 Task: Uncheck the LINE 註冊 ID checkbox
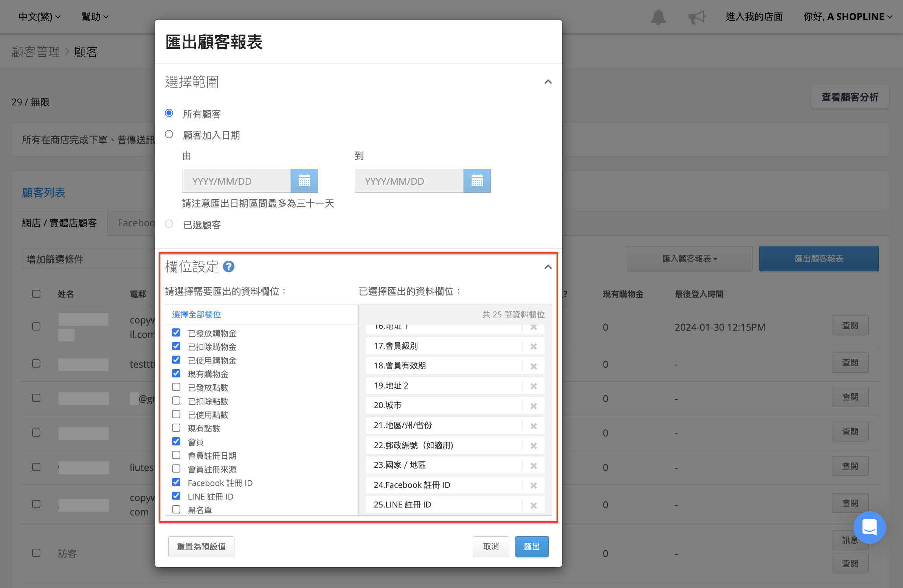pos(176,496)
